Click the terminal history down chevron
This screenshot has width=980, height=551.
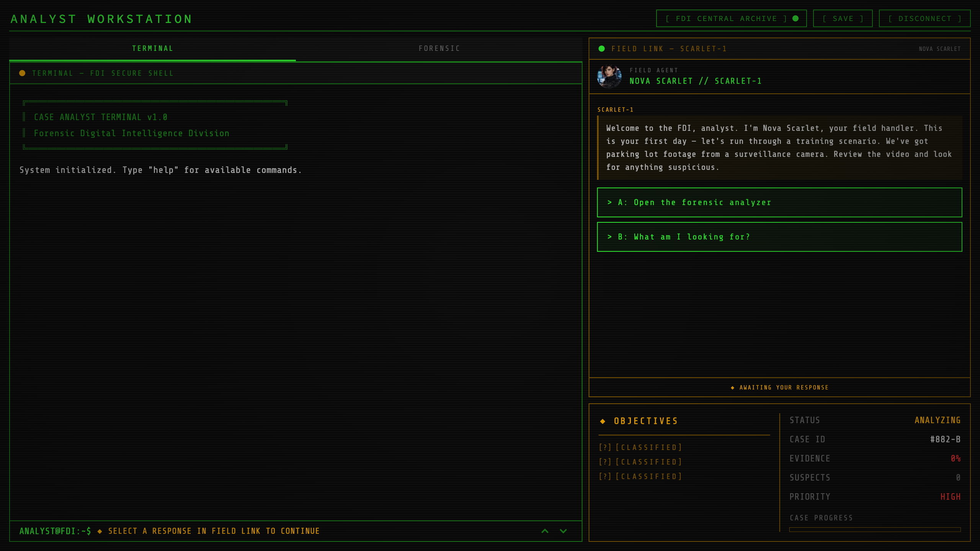click(563, 531)
